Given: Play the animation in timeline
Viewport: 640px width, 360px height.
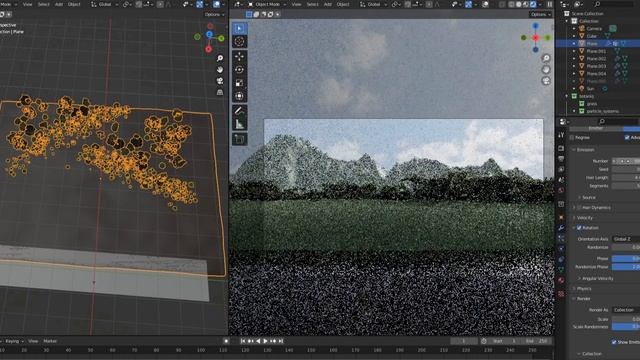Looking at the screenshot, I should [265, 341].
